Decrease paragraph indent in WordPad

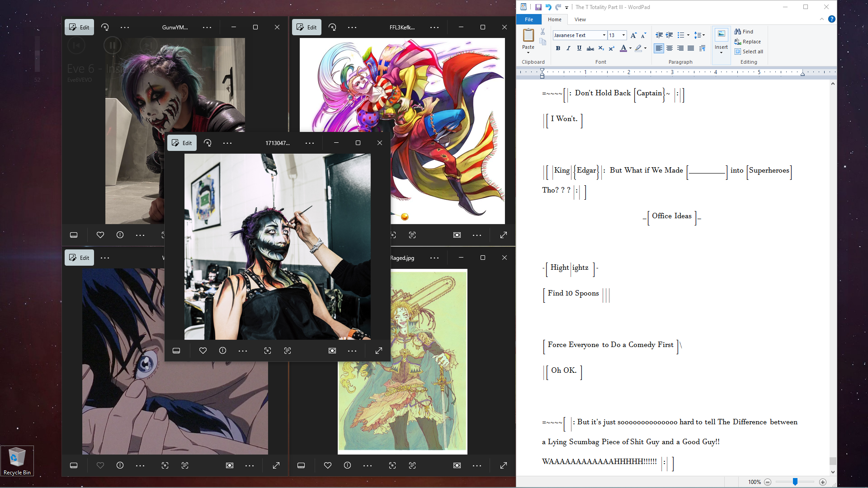[x=659, y=35]
